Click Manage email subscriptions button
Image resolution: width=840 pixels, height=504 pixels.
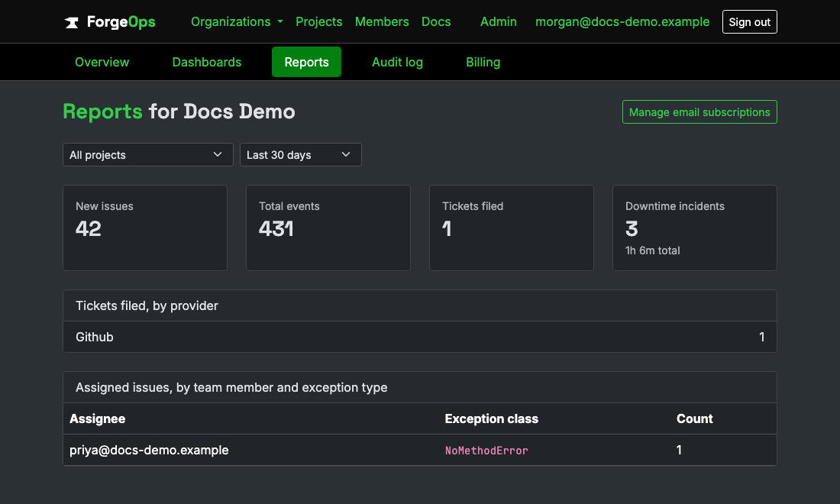click(699, 112)
